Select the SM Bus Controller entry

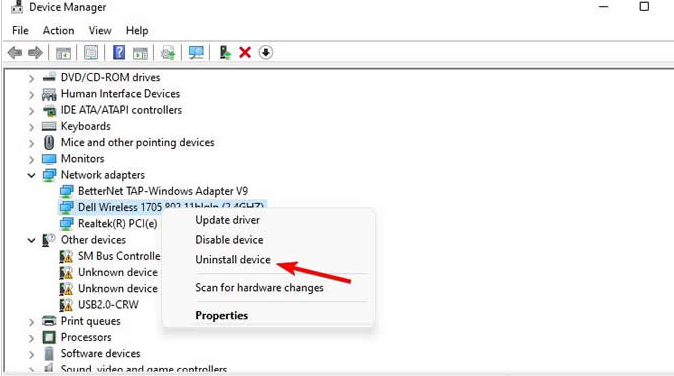point(119,256)
